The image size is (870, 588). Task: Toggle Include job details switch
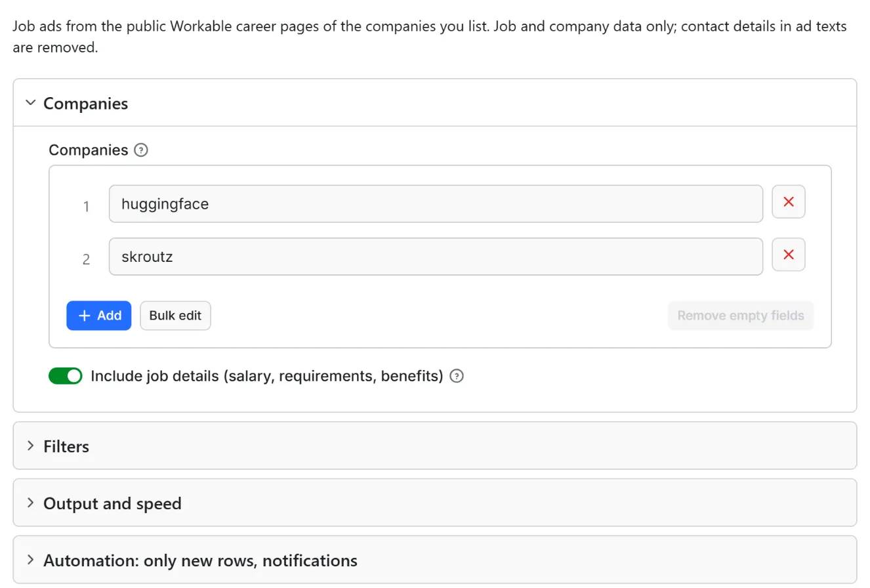point(66,376)
